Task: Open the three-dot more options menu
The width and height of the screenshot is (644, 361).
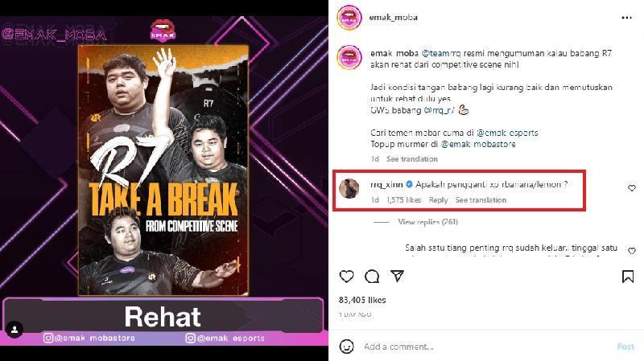Action: point(627,18)
